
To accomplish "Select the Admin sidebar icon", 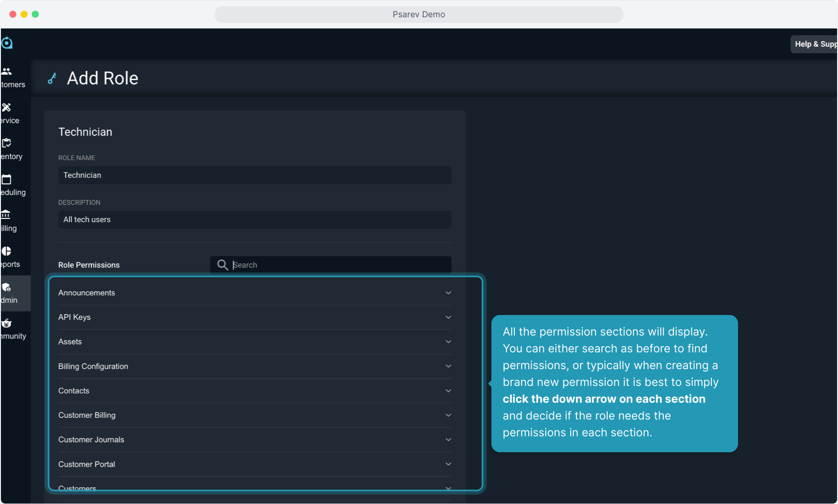I will 7,287.
